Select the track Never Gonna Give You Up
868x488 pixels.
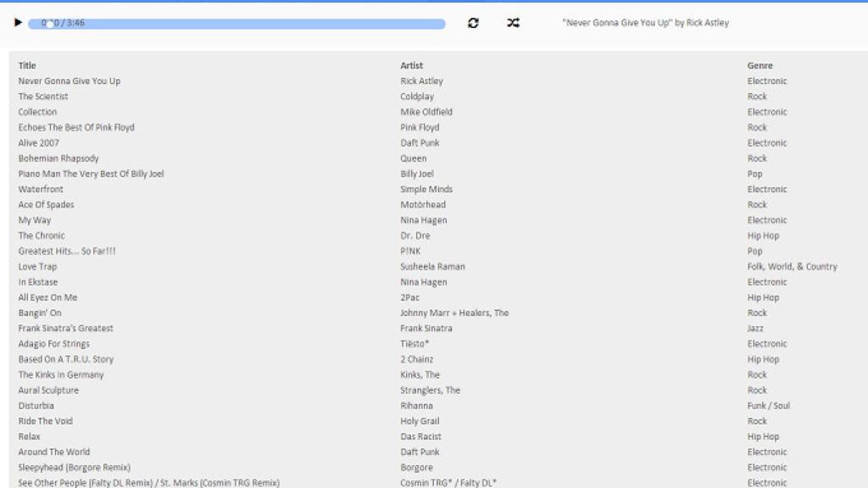(70, 81)
